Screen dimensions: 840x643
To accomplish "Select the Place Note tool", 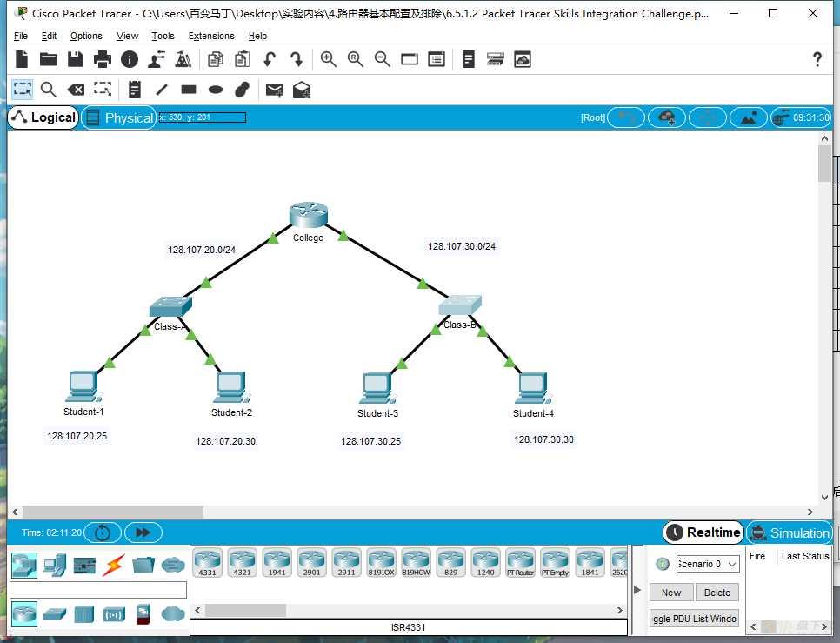I will (135, 90).
